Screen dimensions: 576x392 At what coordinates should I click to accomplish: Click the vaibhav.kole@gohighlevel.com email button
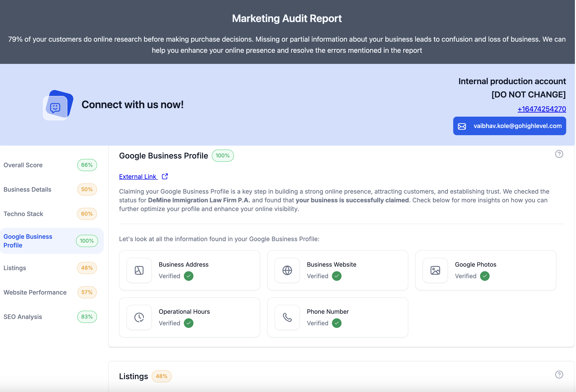point(509,126)
